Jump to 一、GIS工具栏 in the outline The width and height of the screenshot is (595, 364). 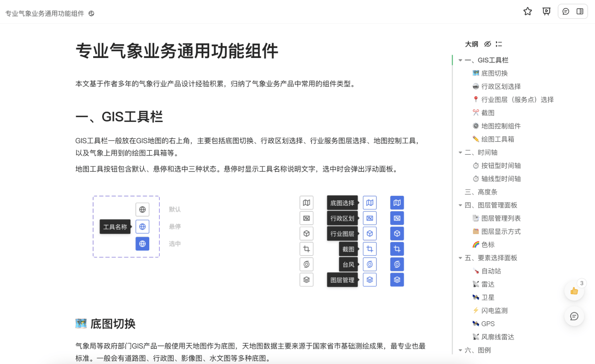[x=486, y=60]
